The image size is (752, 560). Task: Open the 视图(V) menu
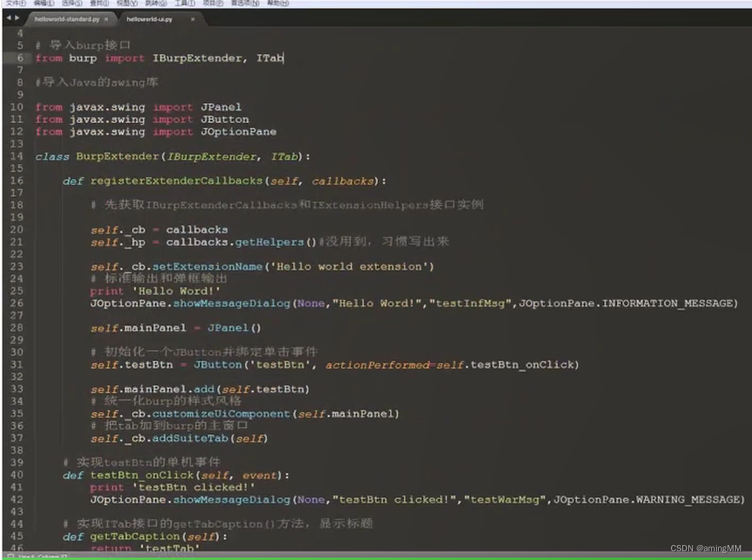pos(127,3)
